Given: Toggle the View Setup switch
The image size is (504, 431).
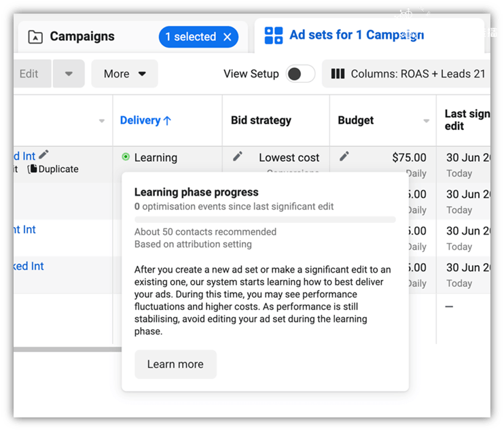Looking at the screenshot, I should (x=300, y=73).
